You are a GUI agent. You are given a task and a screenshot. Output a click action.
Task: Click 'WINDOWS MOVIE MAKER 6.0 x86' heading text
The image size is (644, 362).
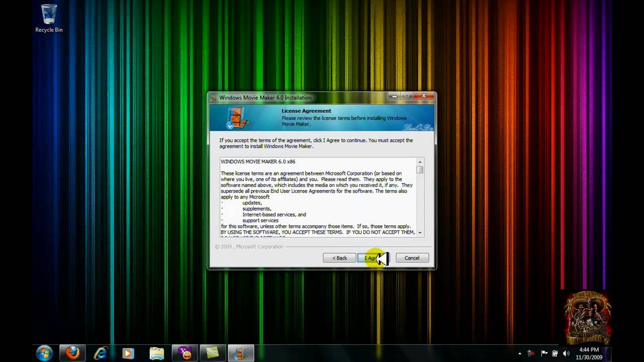258,161
